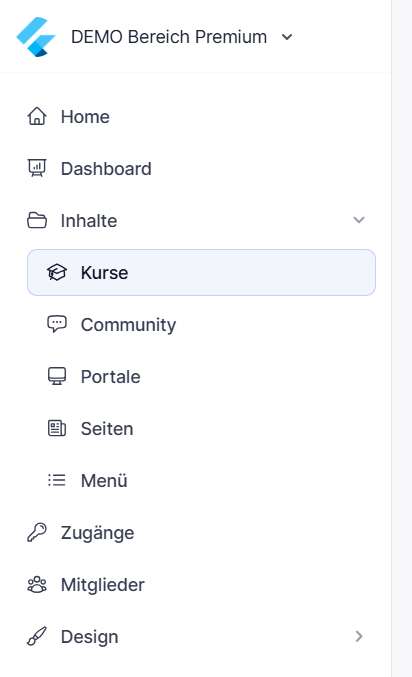Expand the Design submenu arrow
Image resolution: width=412 pixels, height=677 pixels.
click(x=359, y=636)
